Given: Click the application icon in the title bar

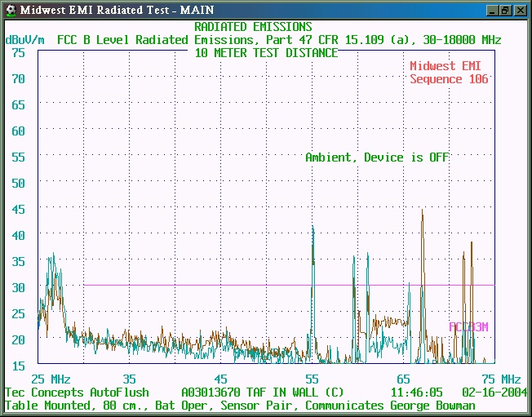Looking at the screenshot, I should [x=10, y=10].
